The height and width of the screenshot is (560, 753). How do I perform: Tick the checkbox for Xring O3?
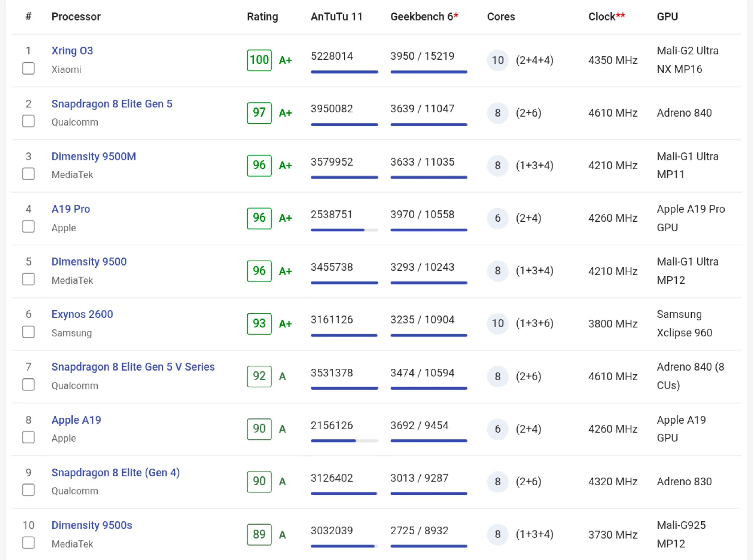coord(28,68)
